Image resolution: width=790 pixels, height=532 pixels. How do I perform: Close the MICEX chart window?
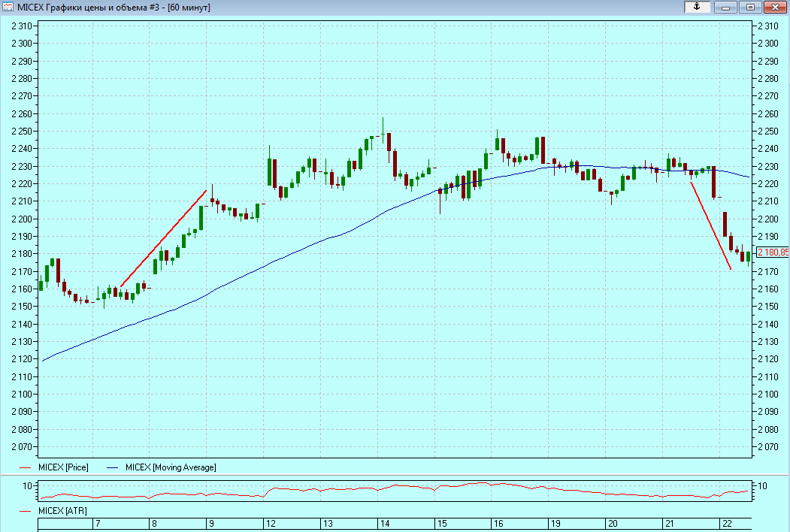[x=775, y=7]
